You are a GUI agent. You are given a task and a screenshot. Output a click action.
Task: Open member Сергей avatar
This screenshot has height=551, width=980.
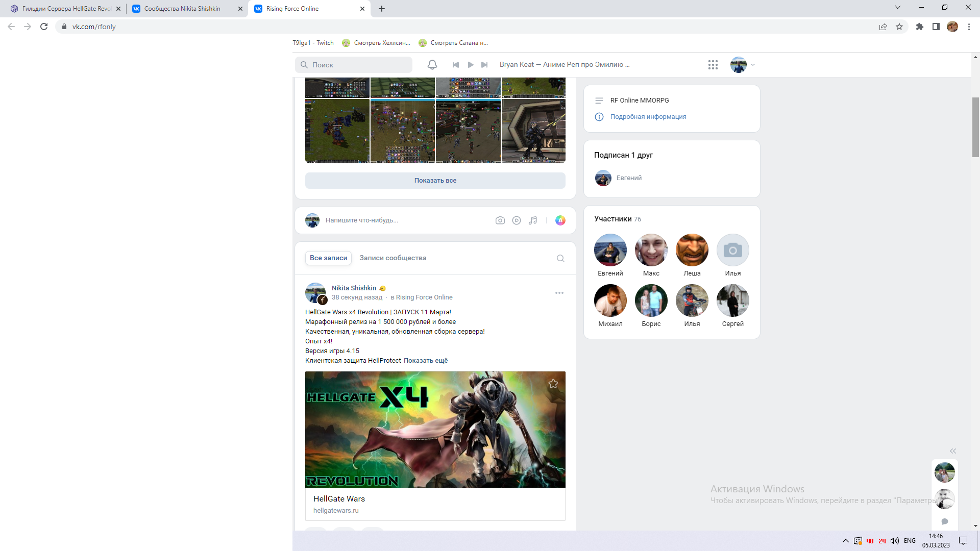pyautogui.click(x=733, y=300)
